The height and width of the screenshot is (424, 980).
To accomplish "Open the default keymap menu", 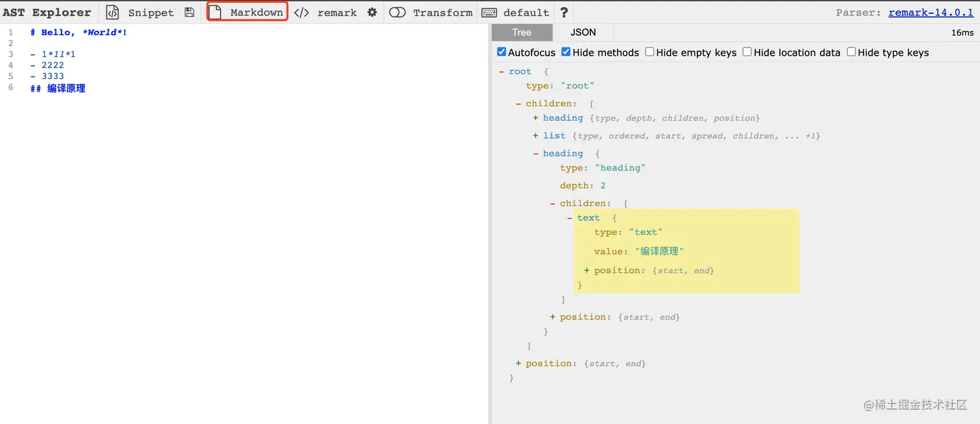I will [x=526, y=12].
